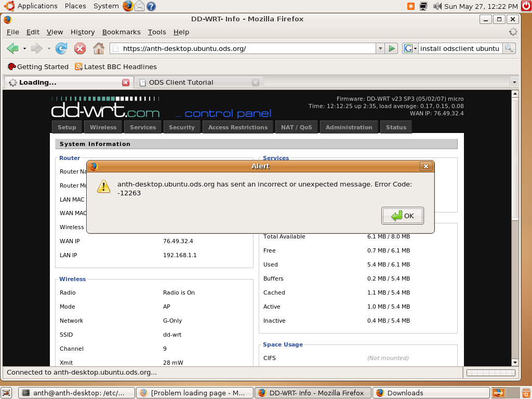The image size is (532, 399).
Task: Open the back history dropdown arrow
Action: click(x=24, y=48)
